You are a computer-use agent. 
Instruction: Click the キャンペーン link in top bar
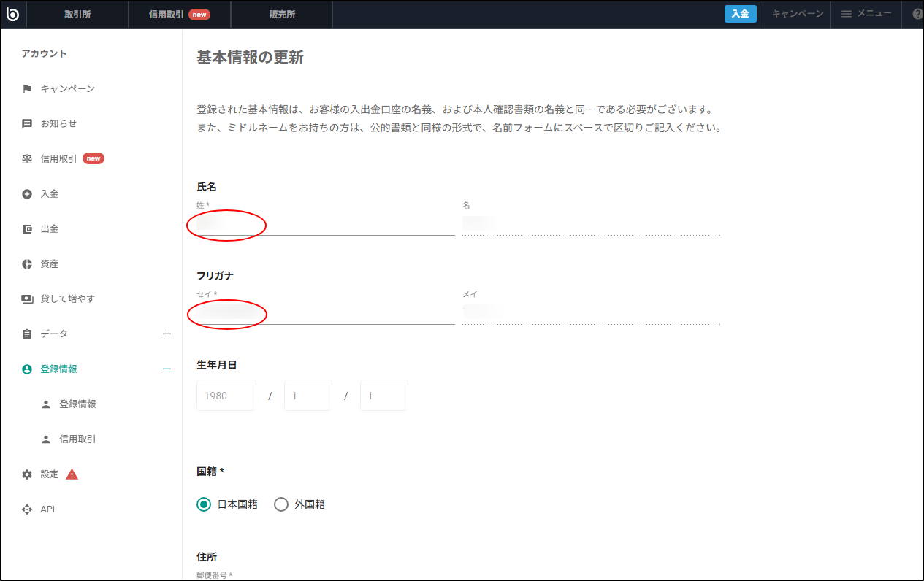(x=798, y=14)
